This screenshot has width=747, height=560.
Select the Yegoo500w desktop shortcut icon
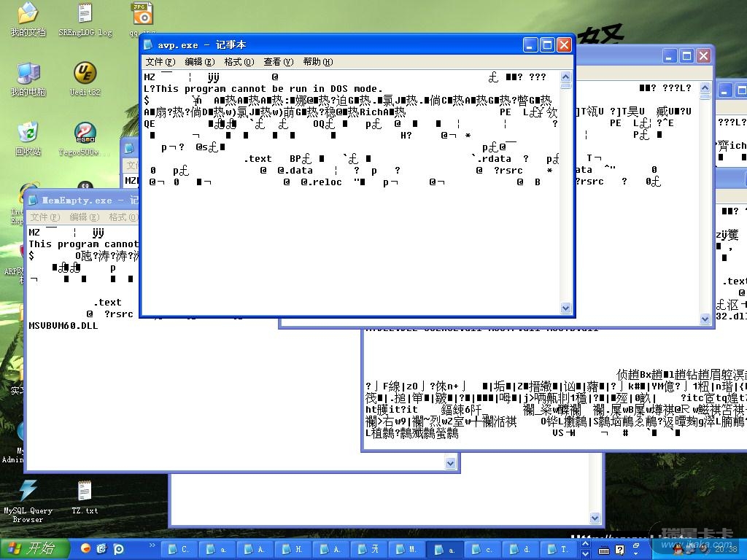coord(85,133)
